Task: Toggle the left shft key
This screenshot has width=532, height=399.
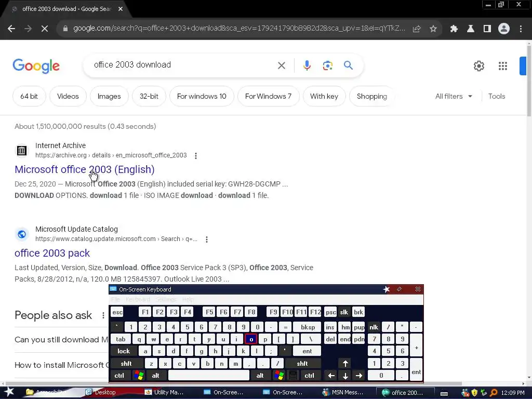Action: point(126,364)
